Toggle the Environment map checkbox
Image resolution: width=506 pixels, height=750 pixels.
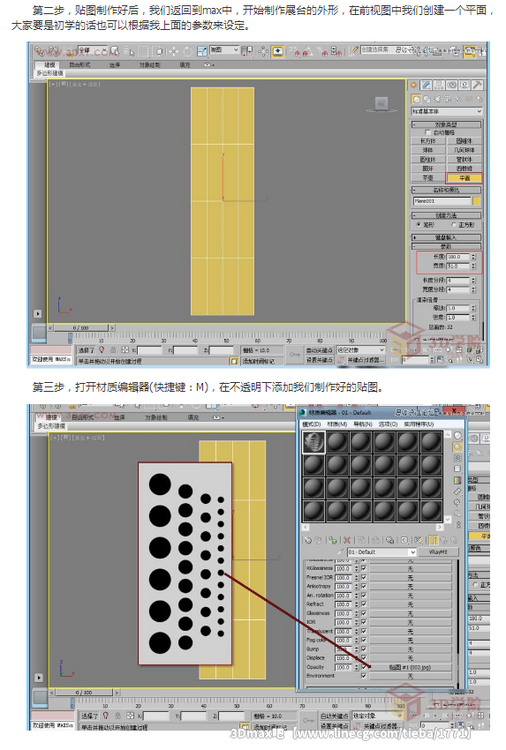pos(363,675)
